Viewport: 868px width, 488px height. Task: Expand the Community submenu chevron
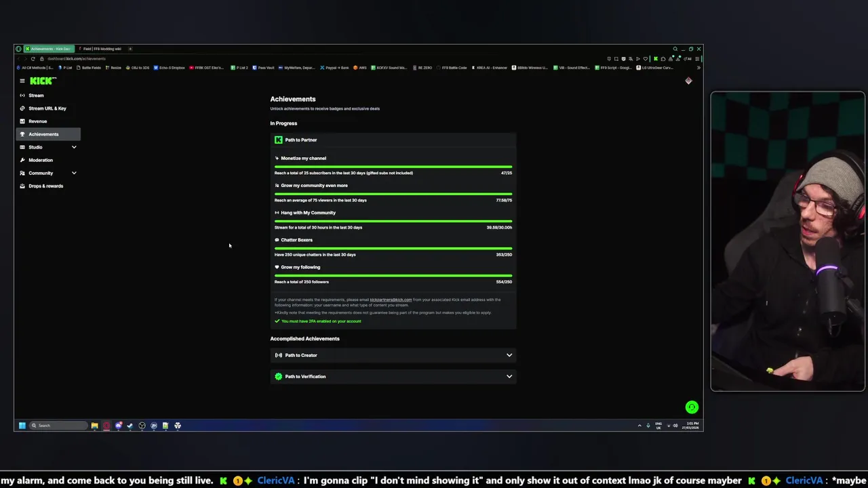click(74, 173)
